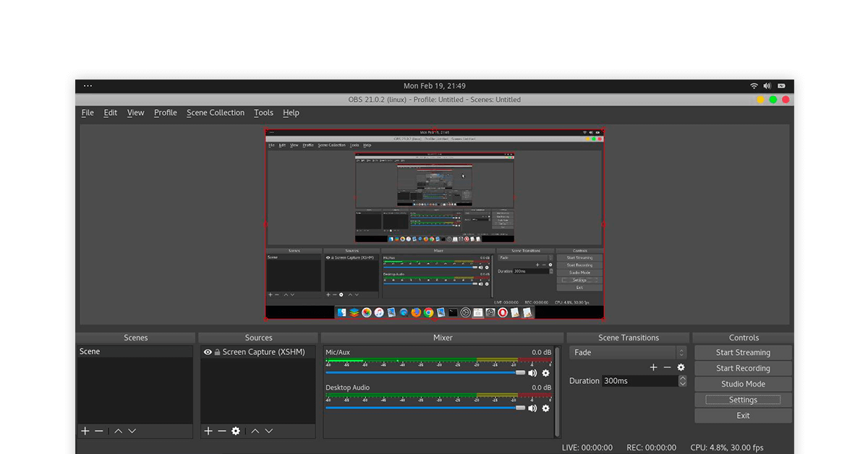Move the source up in the Sources list
Screen dimensions: 868x454
[x=255, y=431]
